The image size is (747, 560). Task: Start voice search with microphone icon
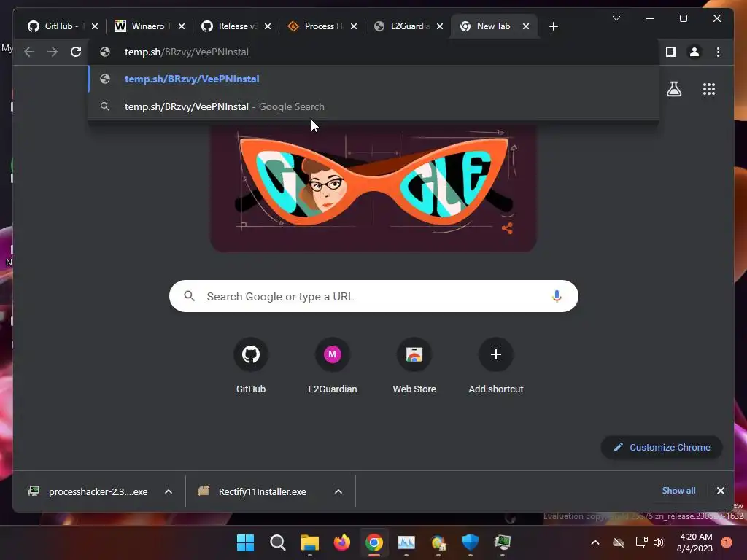(x=557, y=296)
